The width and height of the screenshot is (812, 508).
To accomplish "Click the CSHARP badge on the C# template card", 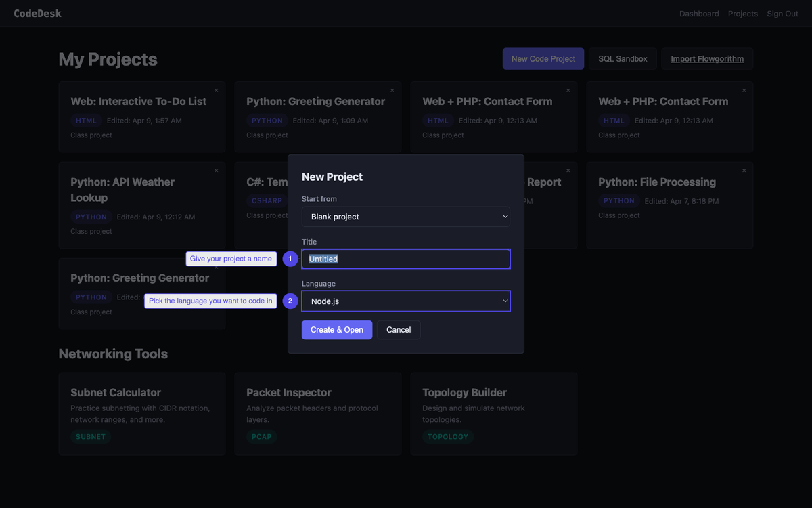I will 266,200.
